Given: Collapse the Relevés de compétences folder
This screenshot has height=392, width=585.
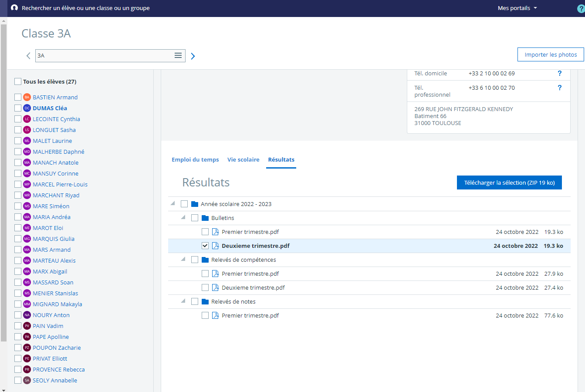Looking at the screenshot, I should [x=183, y=259].
